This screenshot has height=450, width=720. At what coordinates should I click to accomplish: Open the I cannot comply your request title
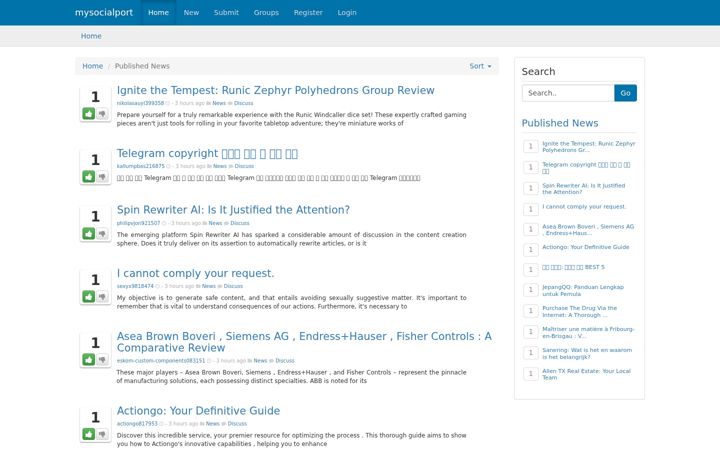coord(195,273)
